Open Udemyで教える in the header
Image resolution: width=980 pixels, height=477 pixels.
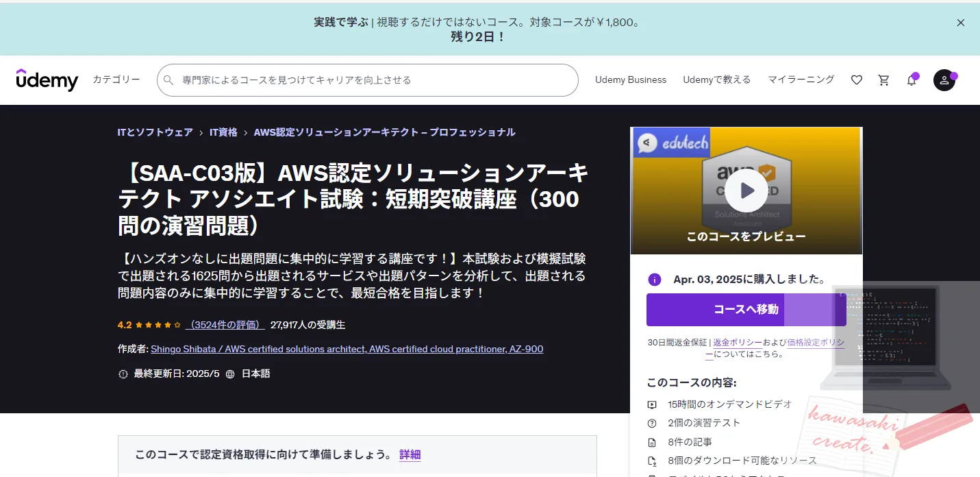click(x=716, y=79)
